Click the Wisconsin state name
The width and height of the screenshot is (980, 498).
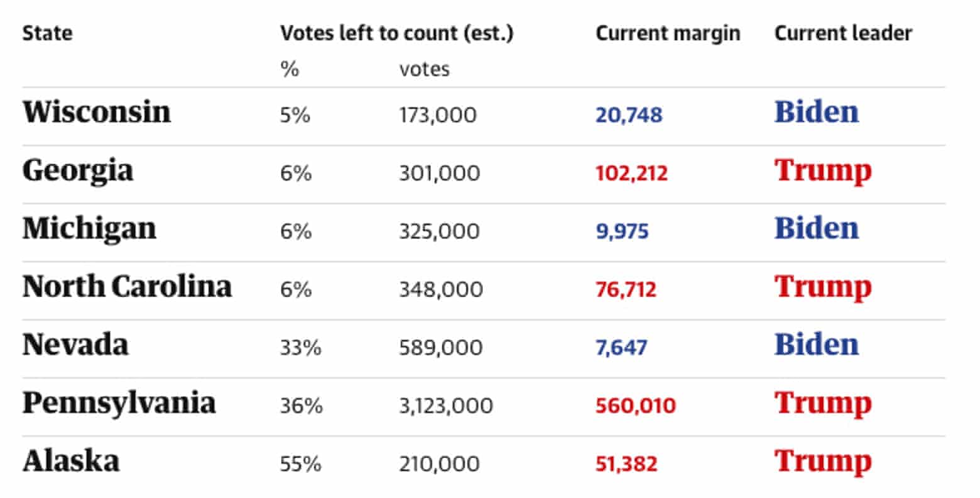pos(97,113)
